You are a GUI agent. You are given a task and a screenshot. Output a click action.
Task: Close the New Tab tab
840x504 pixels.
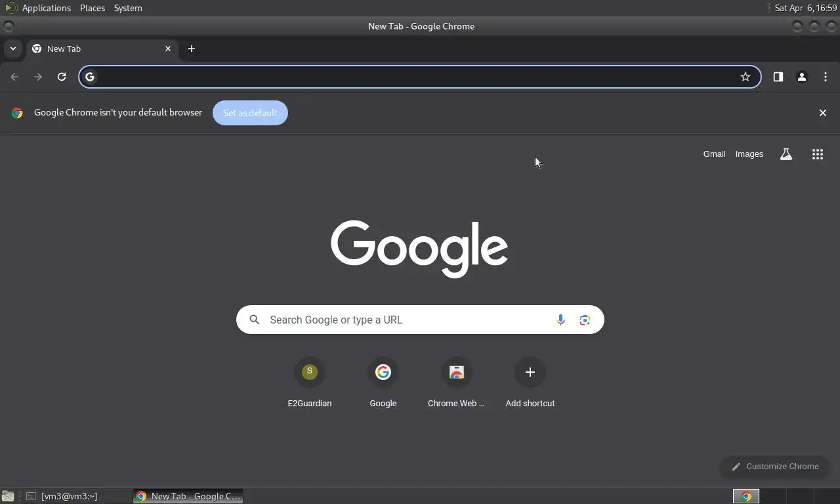[x=168, y=49]
